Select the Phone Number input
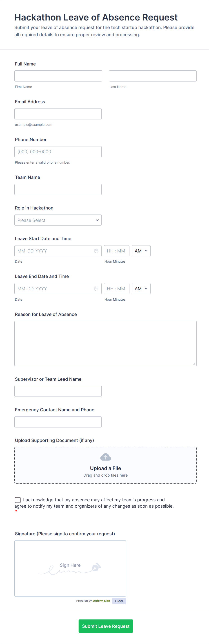The width and height of the screenshot is (209, 644). [58, 152]
